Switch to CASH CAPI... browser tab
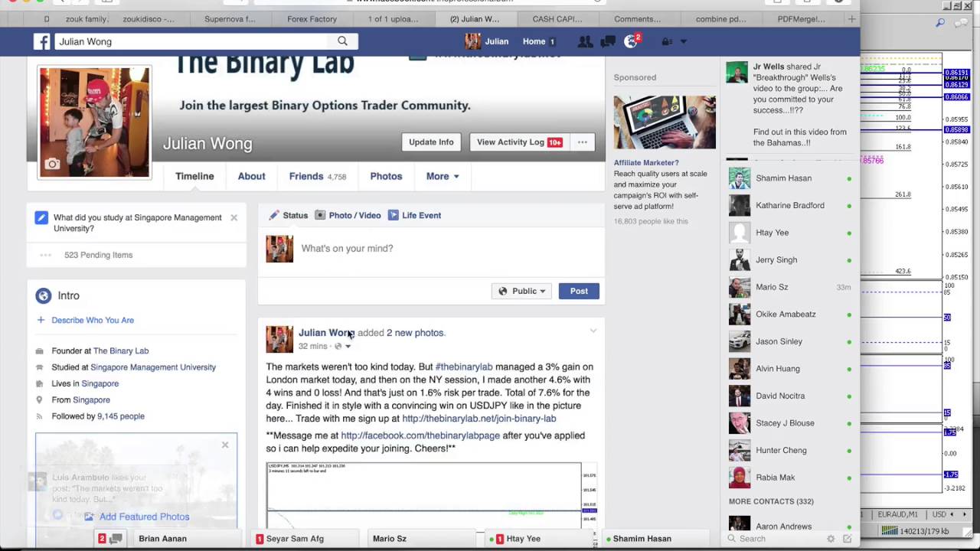 click(x=557, y=19)
